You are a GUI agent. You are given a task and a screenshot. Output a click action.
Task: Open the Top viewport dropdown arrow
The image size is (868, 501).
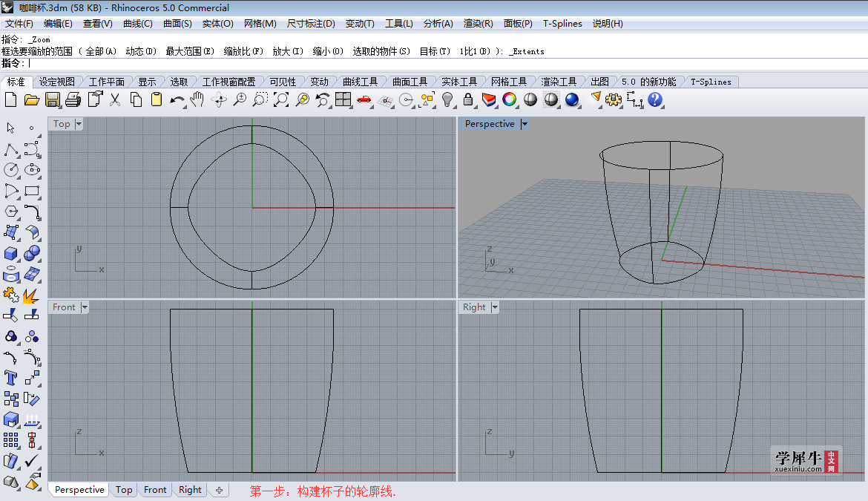coord(79,124)
